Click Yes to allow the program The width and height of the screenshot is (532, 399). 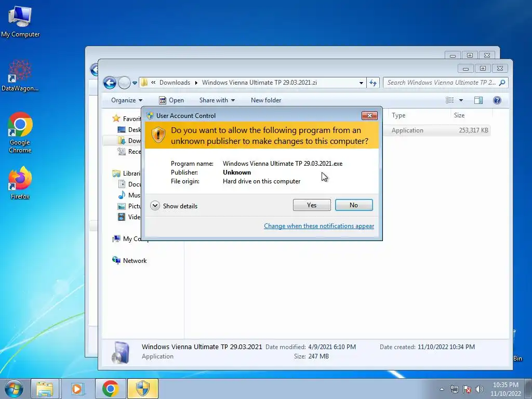(x=312, y=205)
